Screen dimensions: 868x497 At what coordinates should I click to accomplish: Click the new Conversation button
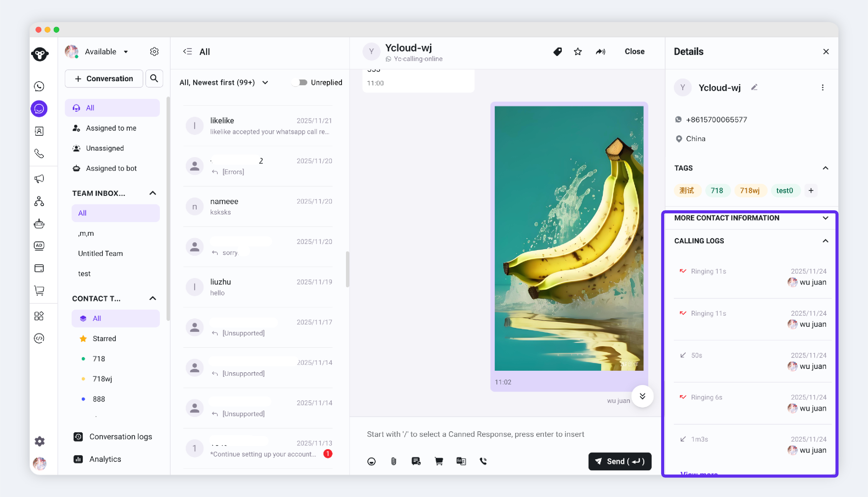(x=104, y=78)
